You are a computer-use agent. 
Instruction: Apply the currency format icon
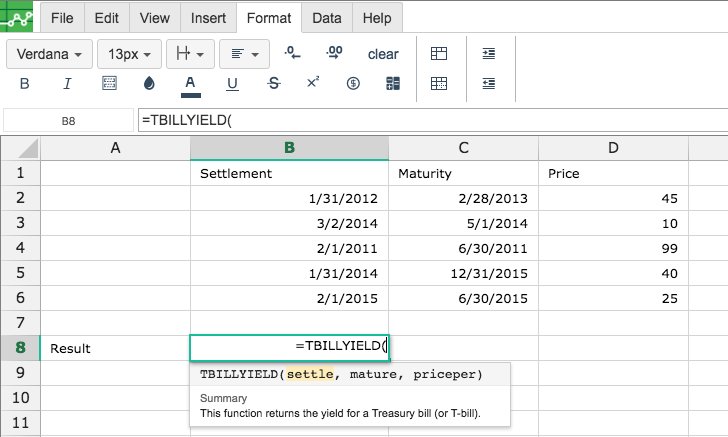pos(352,84)
